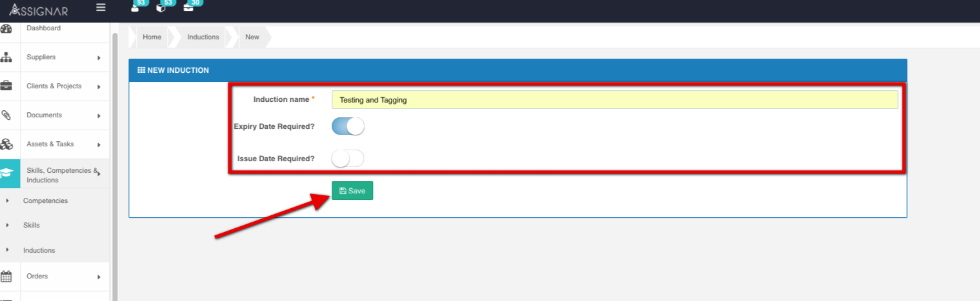Click the graduation cap Skills icon
Viewport: 980px width, 301px height.
point(6,173)
